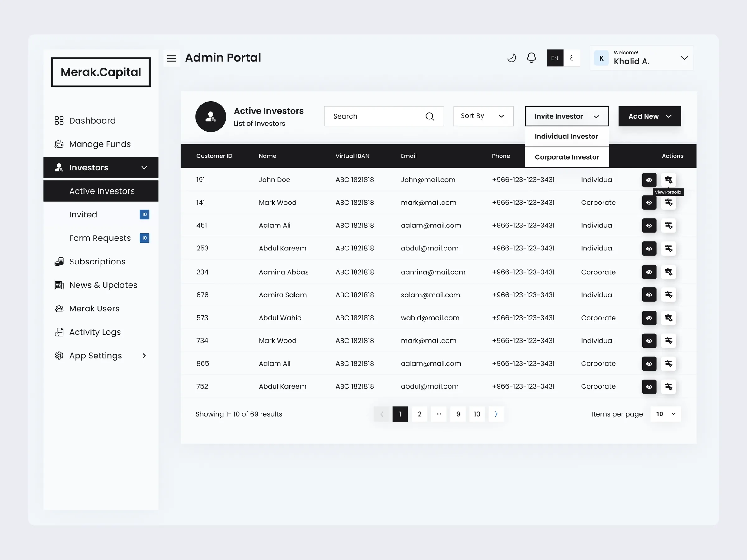
Task: Expand Items per page dropdown
Action: click(666, 414)
